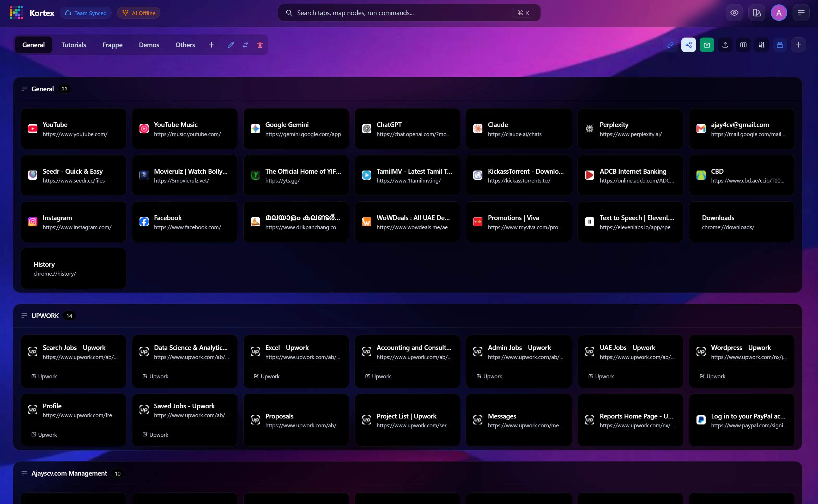
Task: Click the pencil edit tab icon
Action: (231, 45)
